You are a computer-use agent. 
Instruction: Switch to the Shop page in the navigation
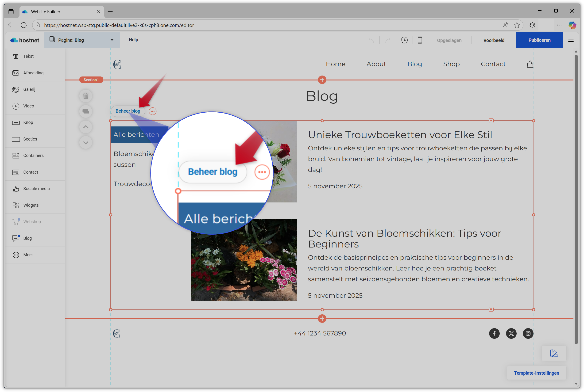point(451,64)
